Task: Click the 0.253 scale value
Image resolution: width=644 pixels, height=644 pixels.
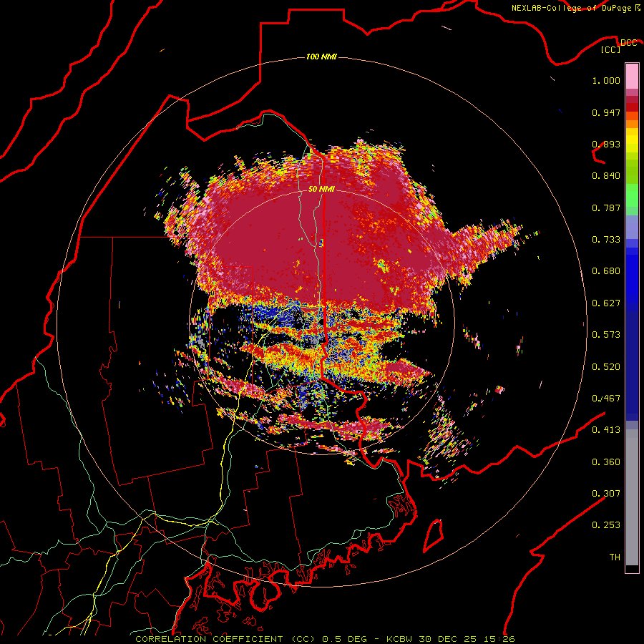Action: 606,525
